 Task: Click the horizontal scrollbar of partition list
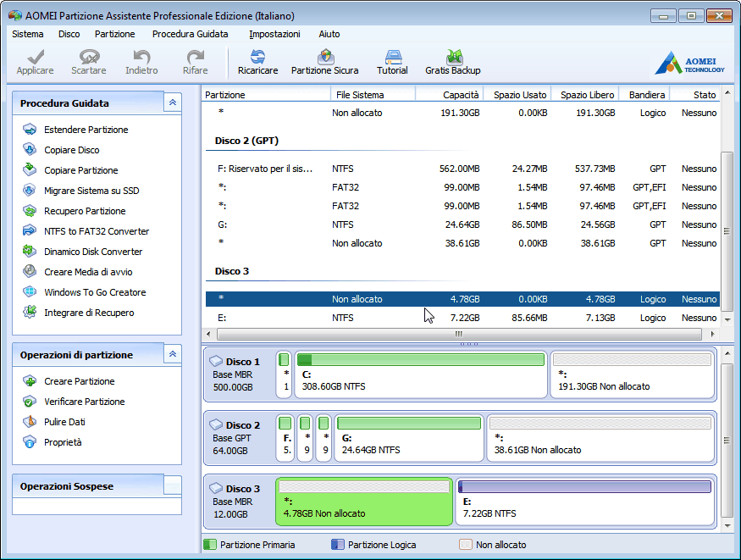click(459, 335)
